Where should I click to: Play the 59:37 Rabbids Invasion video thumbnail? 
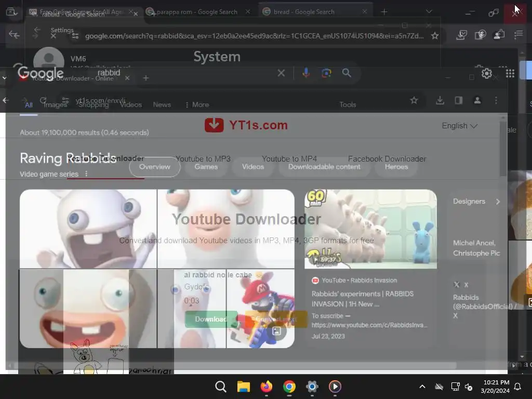(370, 229)
